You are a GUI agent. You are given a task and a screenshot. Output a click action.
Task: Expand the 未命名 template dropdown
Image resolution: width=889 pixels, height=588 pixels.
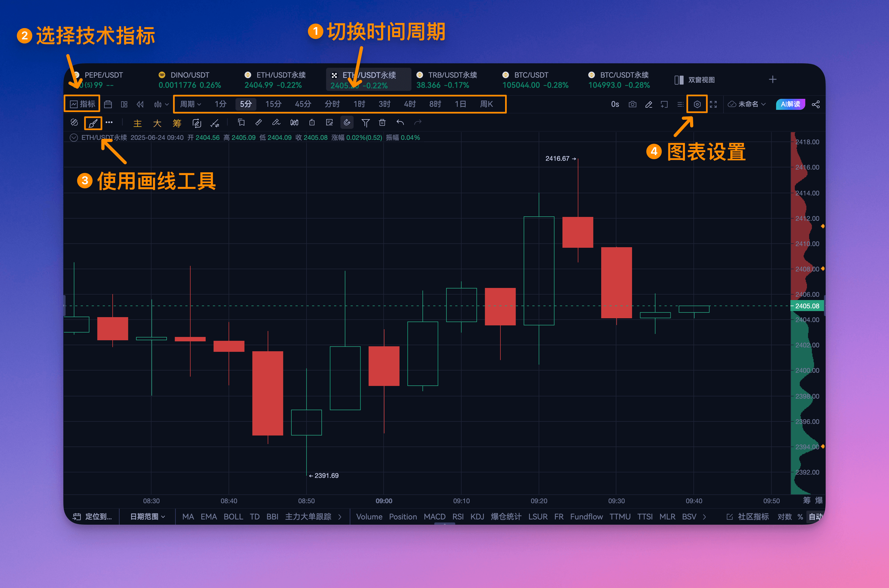[x=746, y=104]
